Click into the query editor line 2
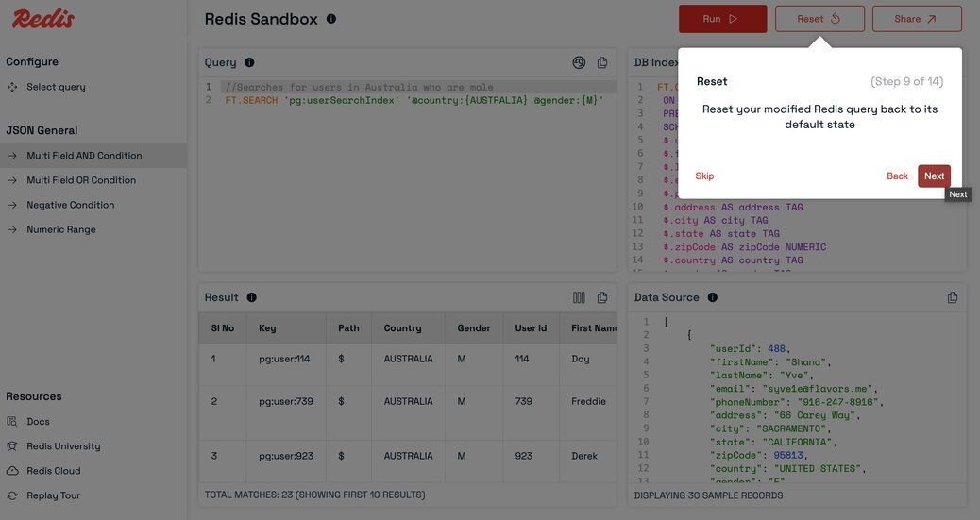Image resolution: width=980 pixels, height=520 pixels. coord(414,100)
